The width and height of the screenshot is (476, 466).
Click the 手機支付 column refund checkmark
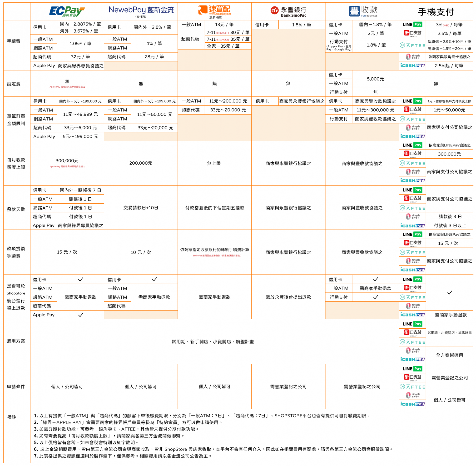pyautogui.click(x=450, y=292)
